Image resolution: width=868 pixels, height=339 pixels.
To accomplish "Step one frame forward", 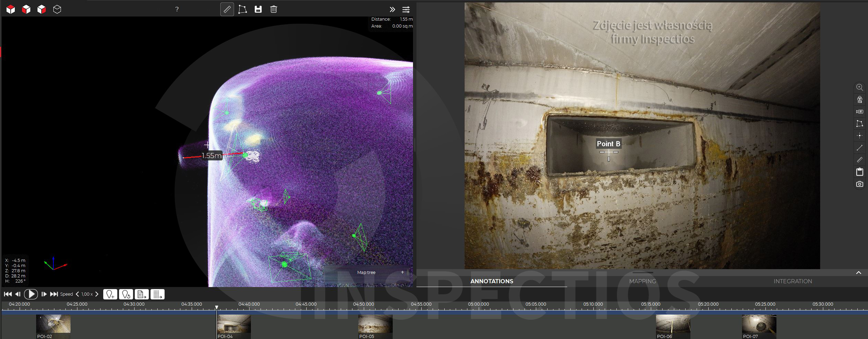I will 44,294.
